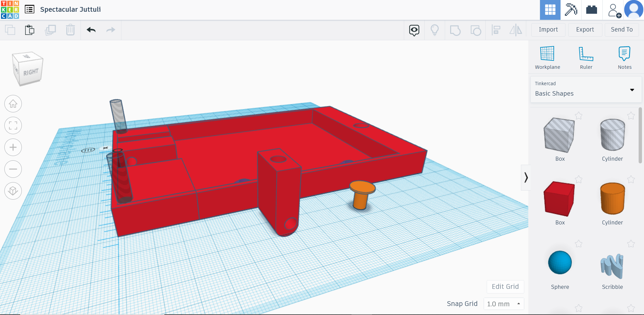This screenshot has height=315, width=644.
Task: Click the Align tool icon
Action: point(496,30)
